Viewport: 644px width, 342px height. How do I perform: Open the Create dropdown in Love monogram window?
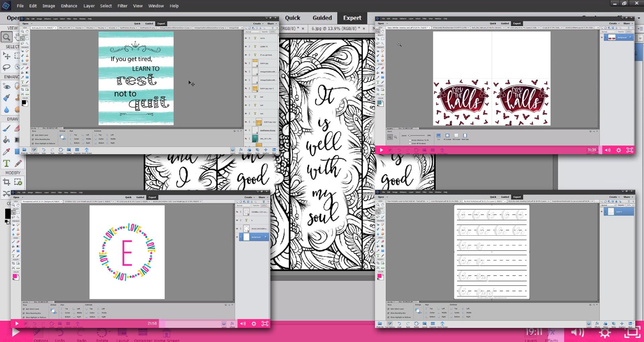[250, 197]
